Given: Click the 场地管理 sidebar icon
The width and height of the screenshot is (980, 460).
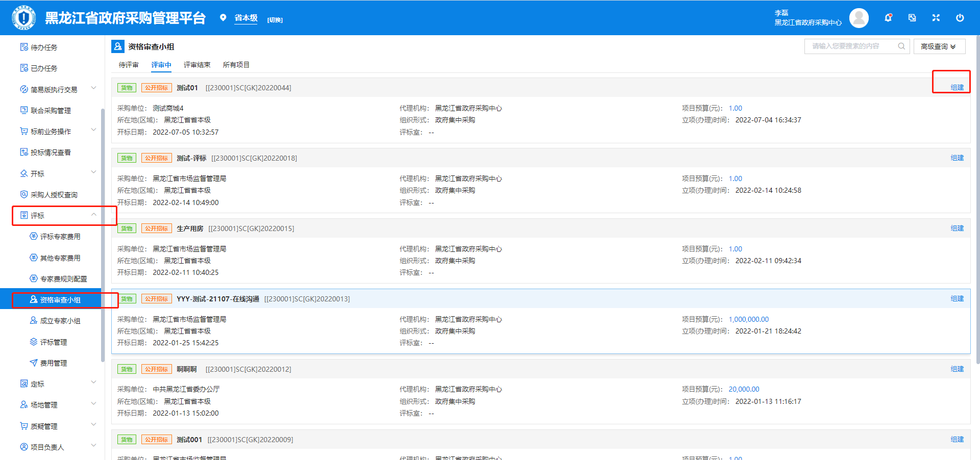Looking at the screenshot, I should [24, 404].
